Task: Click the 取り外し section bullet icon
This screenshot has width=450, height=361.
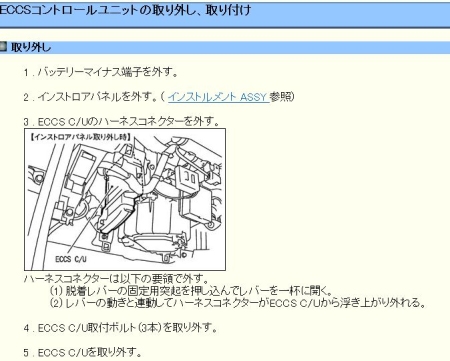Action: point(3,46)
